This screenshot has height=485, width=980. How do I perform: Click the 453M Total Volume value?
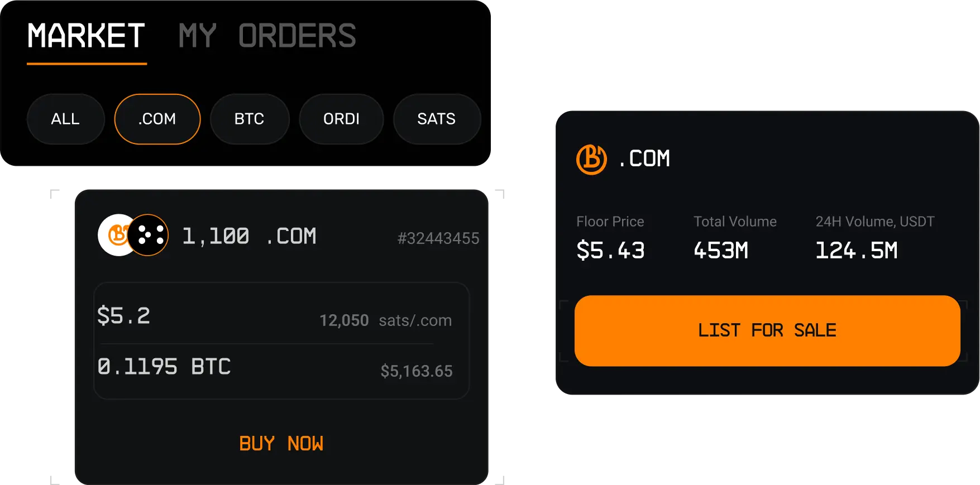[721, 251]
